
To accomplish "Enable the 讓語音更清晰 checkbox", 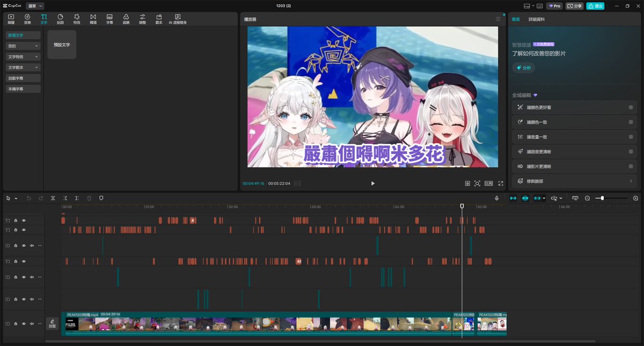I will [x=631, y=152].
